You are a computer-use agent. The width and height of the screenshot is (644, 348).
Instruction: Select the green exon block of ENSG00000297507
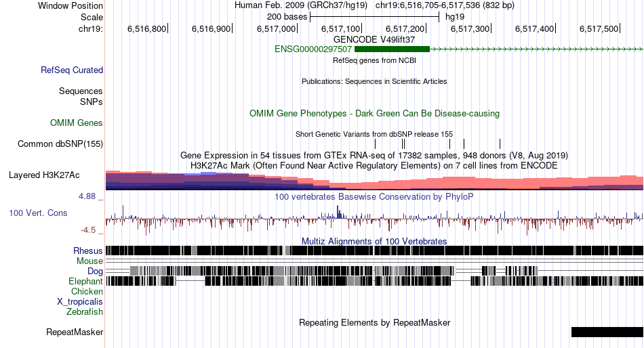392,49
